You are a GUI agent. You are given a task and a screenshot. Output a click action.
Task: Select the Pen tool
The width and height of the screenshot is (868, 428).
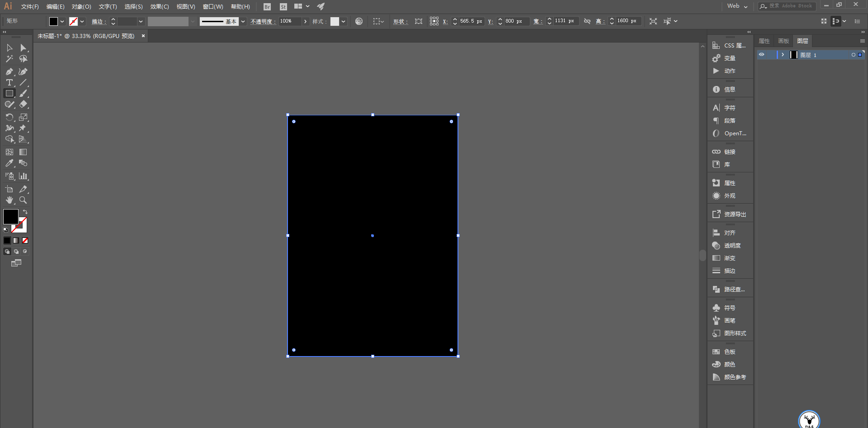coord(9,71)
